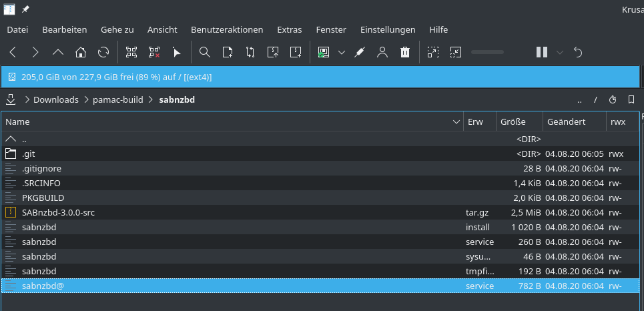
Task: Click the '/' root button in path bar
Action: 595,100
